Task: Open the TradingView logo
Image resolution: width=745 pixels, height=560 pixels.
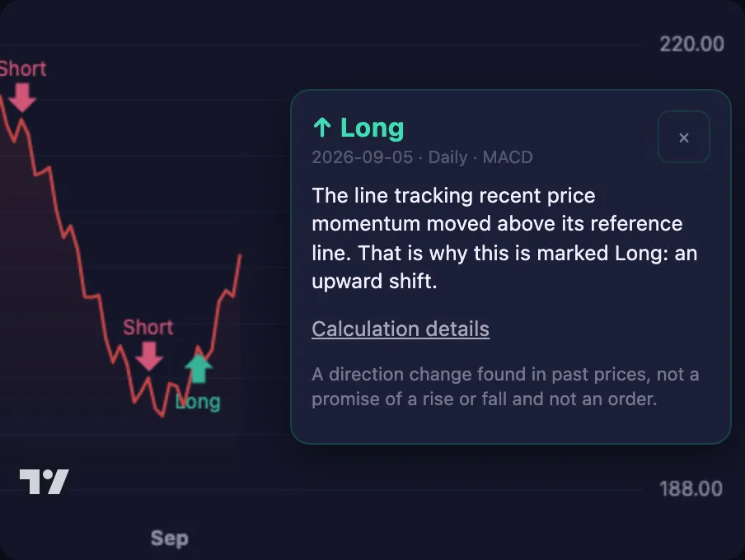Action: click(45, 482)
